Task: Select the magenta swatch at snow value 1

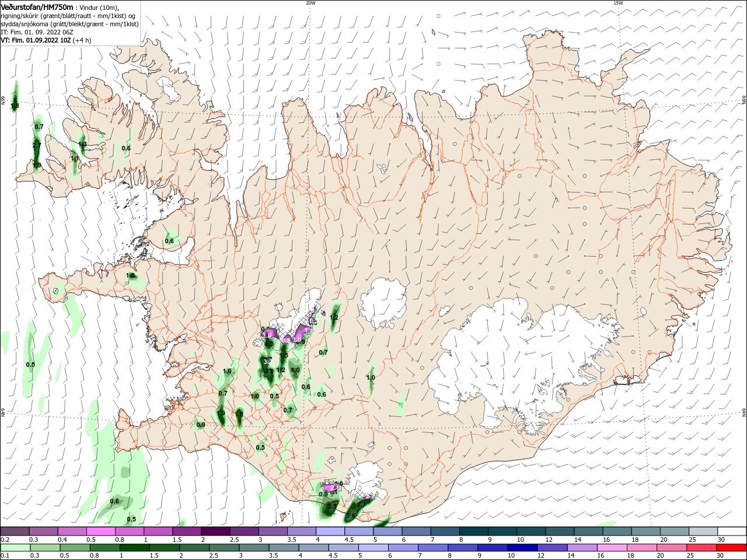Action: 158,531
